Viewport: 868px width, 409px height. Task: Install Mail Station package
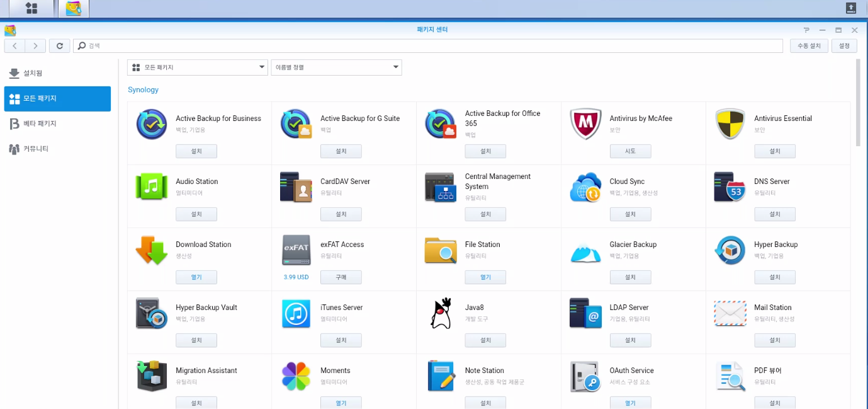coord(775,340)
